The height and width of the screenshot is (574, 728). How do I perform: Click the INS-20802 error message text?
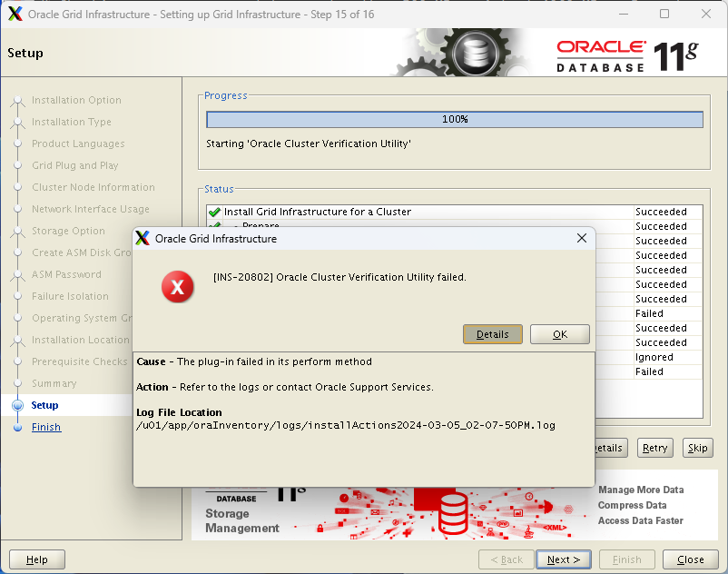click(339, 277)
